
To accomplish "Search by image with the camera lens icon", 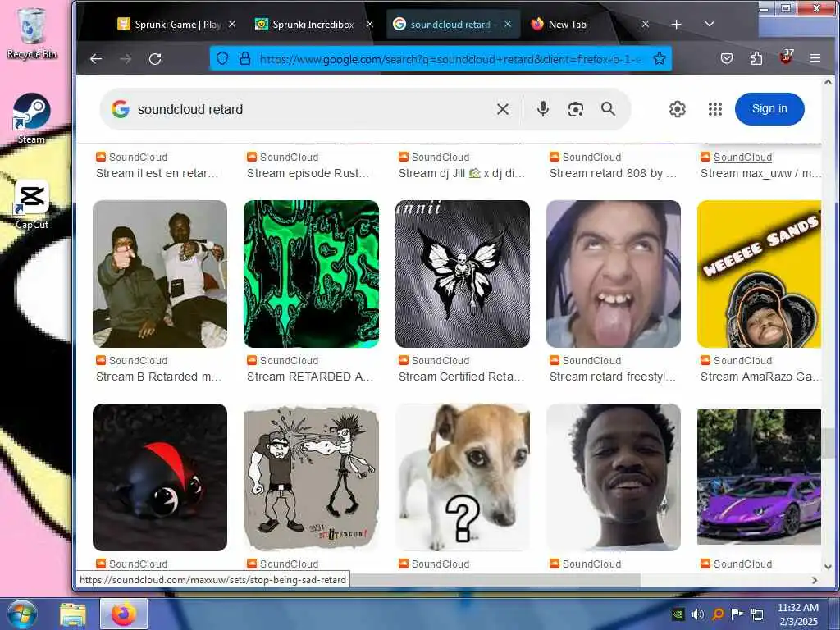I will point(575,109).
